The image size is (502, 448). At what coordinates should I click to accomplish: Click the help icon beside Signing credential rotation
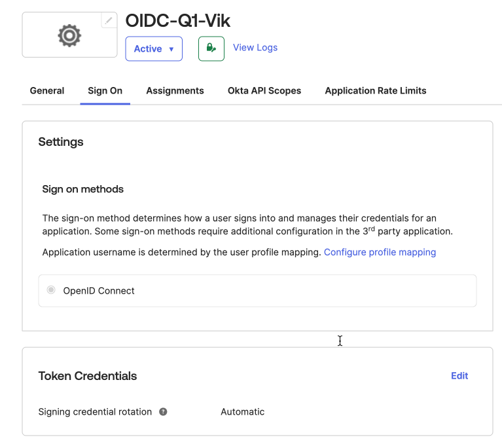click(x=164, y=412)
